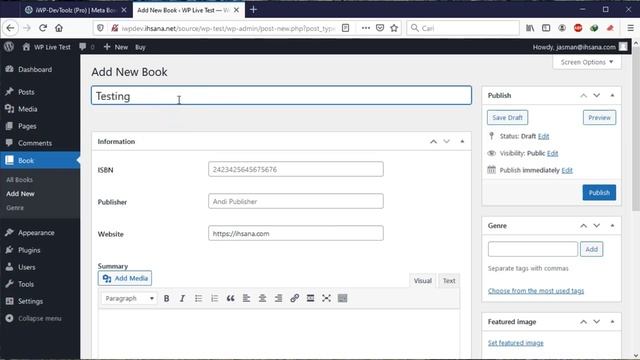
Task: Move Information panel down
Action: point(447,142)
